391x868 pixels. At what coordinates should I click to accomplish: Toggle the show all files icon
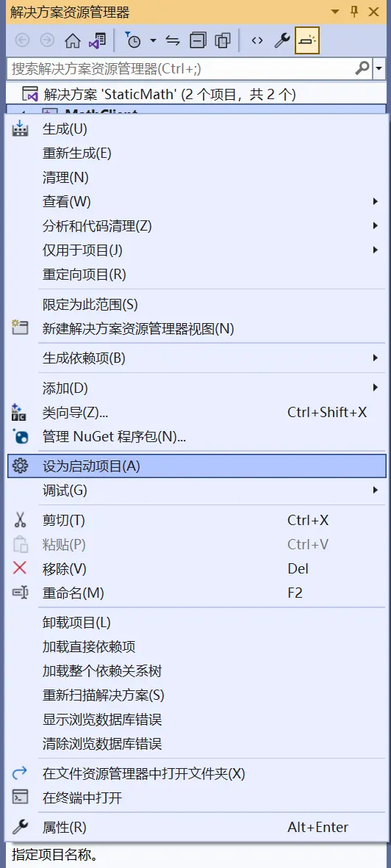[x=223, y=40]
